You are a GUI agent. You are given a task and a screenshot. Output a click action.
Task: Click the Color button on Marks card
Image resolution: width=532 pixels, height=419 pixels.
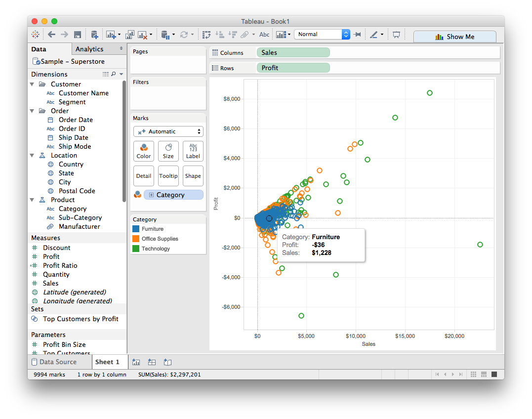pyautogui.click(x=144, y=151)
